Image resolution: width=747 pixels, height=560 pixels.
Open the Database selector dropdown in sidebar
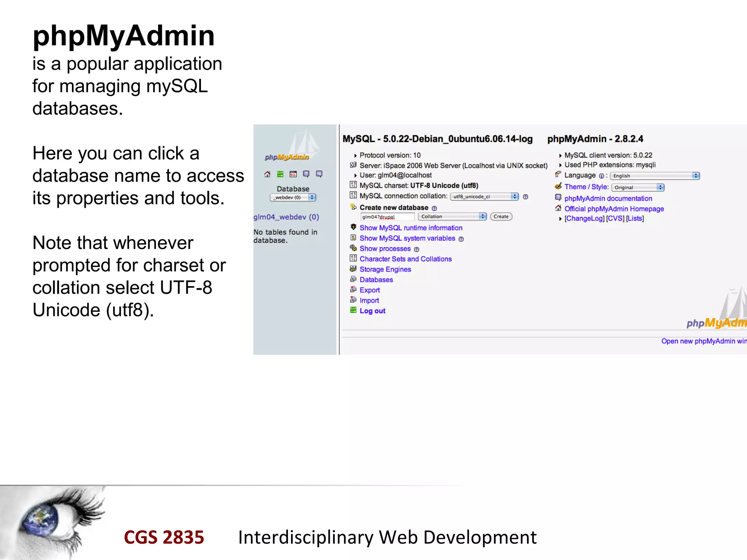pyautogui.click(x=293, y=197)
